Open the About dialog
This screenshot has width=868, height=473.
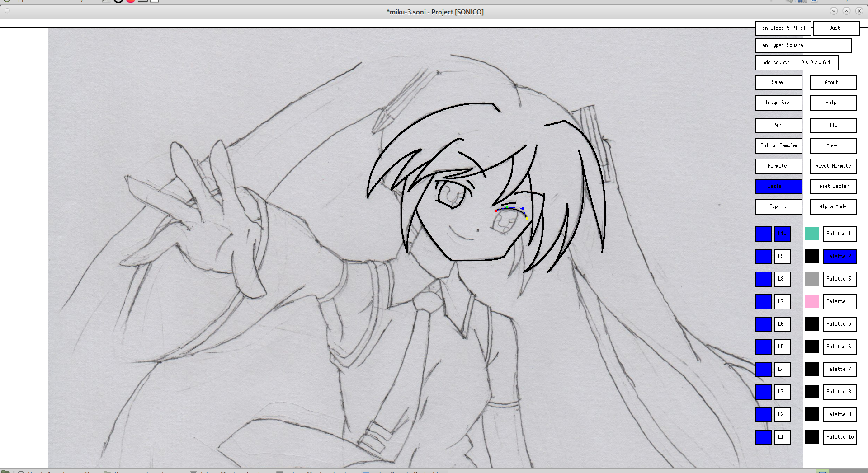(833, 82)
